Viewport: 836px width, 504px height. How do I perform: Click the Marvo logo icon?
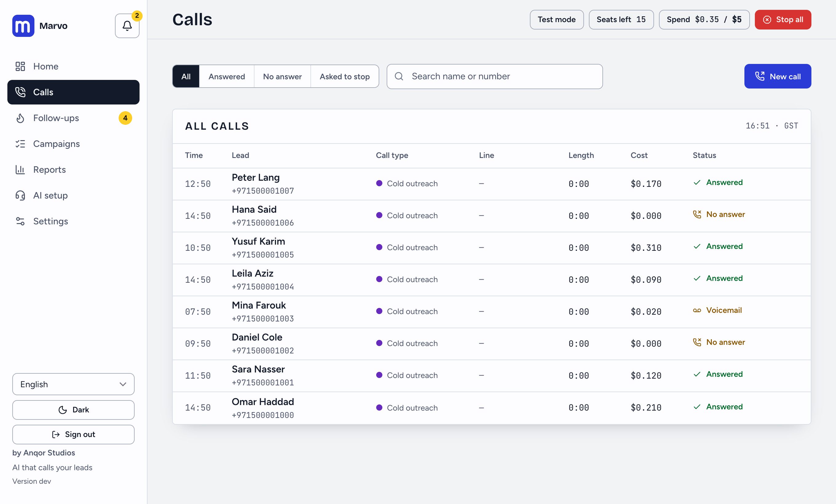pyautogui.click(x=23, y=26)
